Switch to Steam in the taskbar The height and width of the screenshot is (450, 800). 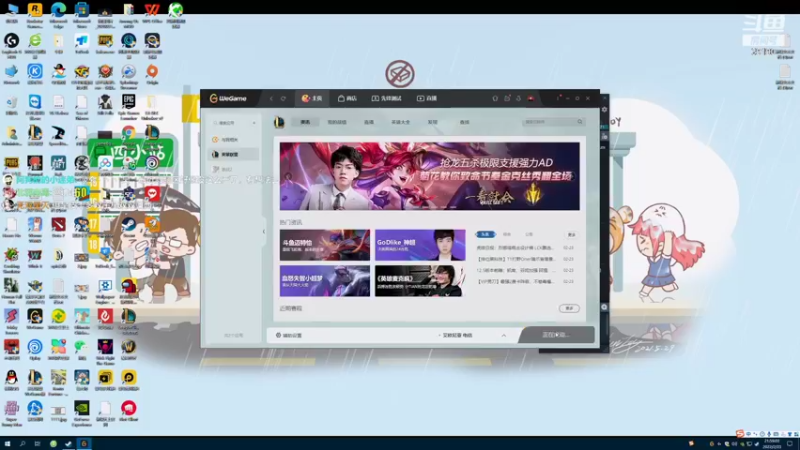[68, 443]
